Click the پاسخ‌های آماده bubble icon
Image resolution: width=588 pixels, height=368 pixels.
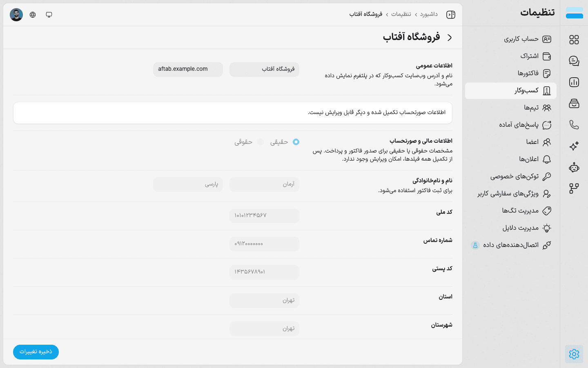click(547, 125)
